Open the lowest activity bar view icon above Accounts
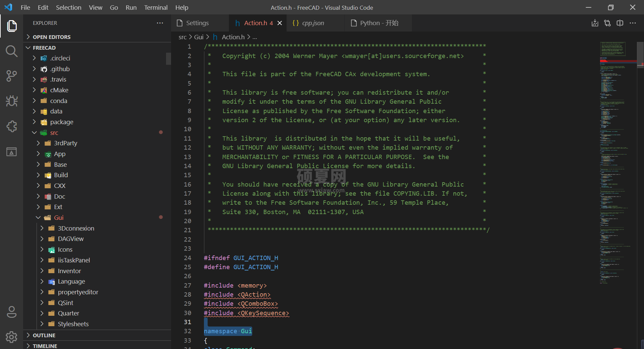The width and height of the screenshot is (644, 349). coord(12,152)
